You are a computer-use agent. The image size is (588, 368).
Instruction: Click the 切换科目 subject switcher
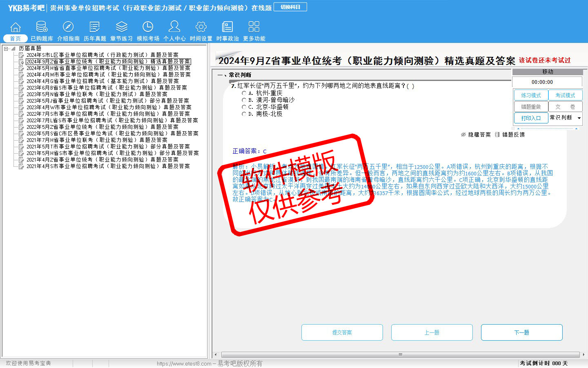[290, 7]
